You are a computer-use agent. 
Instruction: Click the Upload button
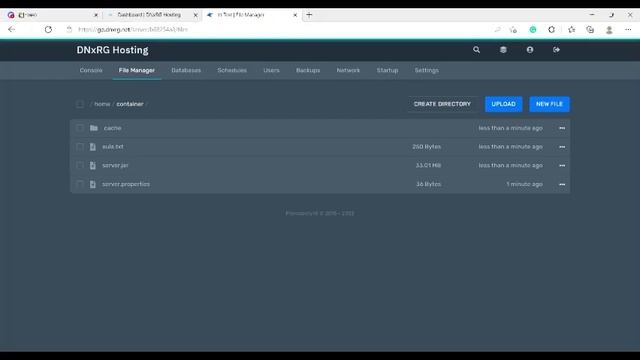click(503, 104)
